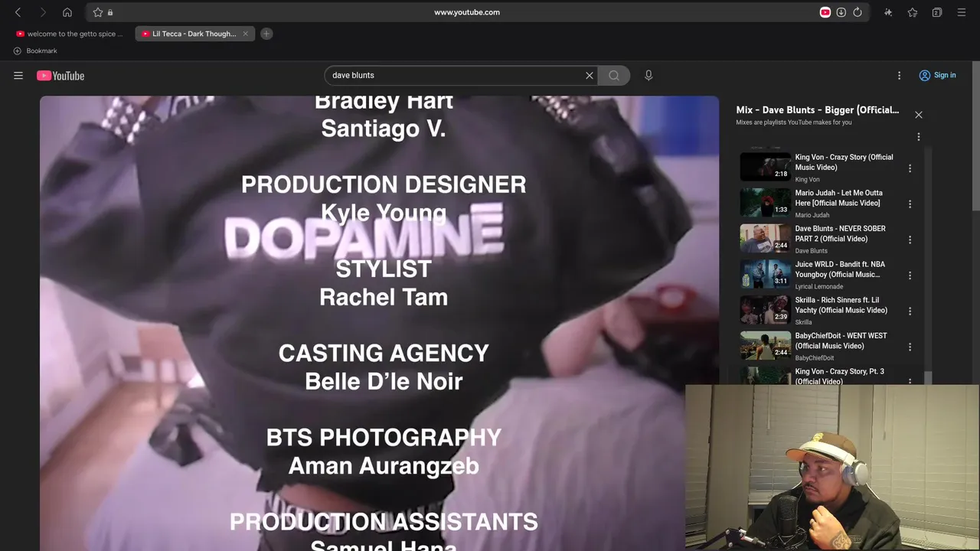
Task: Play 'King Von - Crazy Story, Pt. 3'
Action: point(839,376)
